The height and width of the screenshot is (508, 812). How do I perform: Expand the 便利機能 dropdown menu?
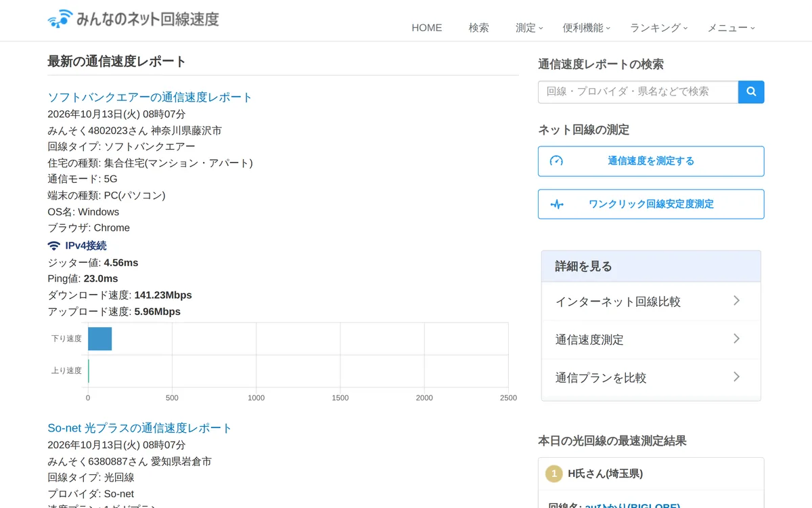click(587, 28)
